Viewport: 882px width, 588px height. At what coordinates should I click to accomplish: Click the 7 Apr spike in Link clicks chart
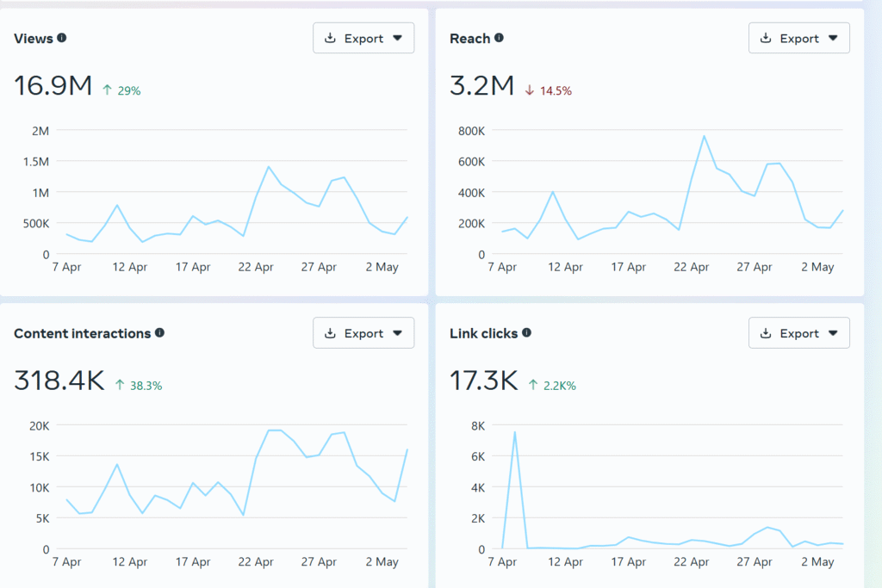[x=513, y=433]
